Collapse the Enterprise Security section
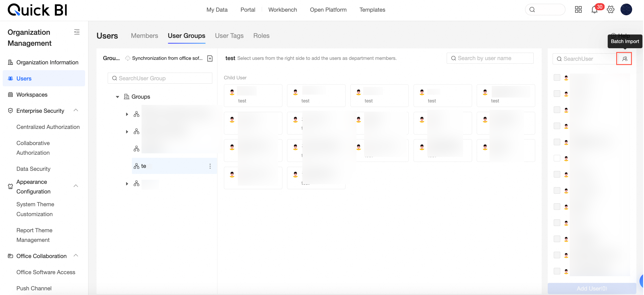The image size is (644, 295). pos(76,110)
